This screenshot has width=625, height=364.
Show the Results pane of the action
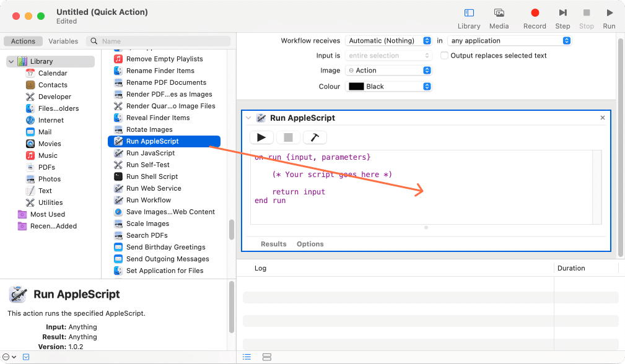point(273,244)
